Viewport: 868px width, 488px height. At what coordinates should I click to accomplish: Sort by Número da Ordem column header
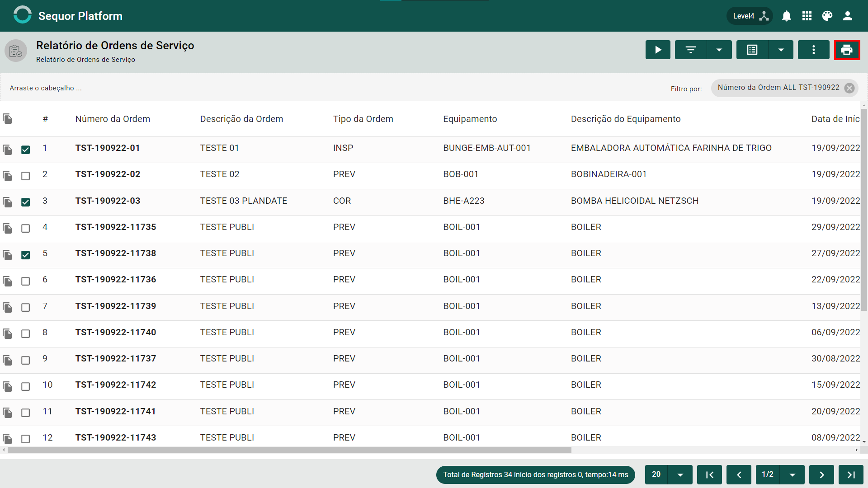[113, 119]
